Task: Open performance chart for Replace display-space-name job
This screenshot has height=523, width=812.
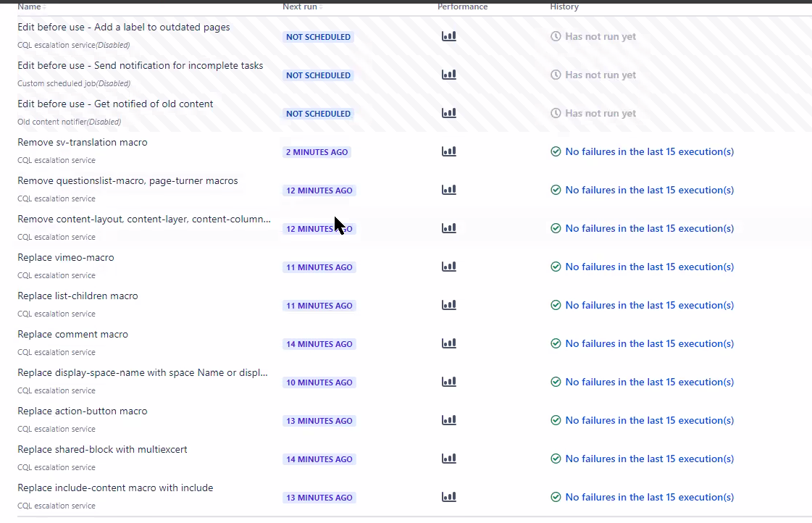Action: (x=448, y=381)
